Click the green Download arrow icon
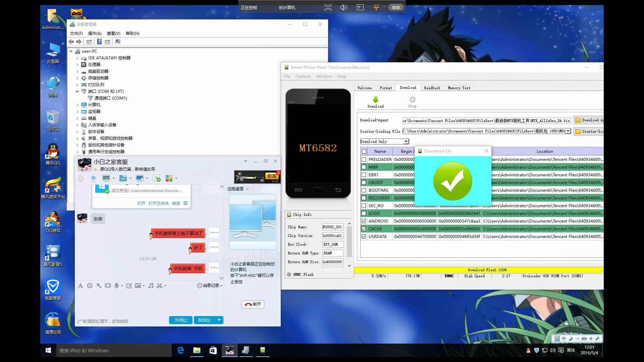The height and width of the screenshot is (362, 644). point(375,100)
